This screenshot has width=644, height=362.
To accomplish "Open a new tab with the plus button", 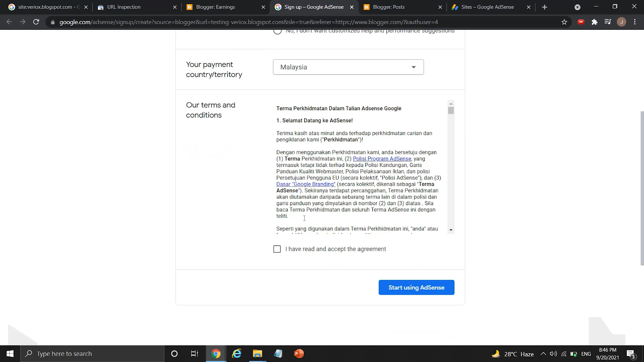I will [x=545, y=7].
